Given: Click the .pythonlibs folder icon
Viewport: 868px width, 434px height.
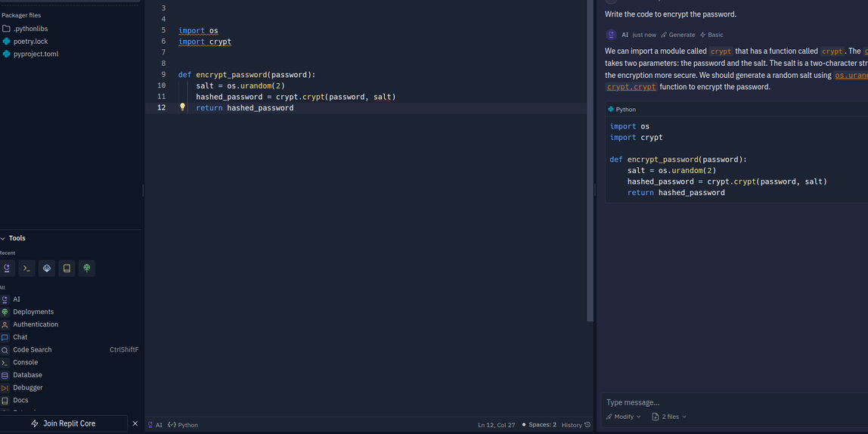Looking at the screenshot, I should pos(6,29).
